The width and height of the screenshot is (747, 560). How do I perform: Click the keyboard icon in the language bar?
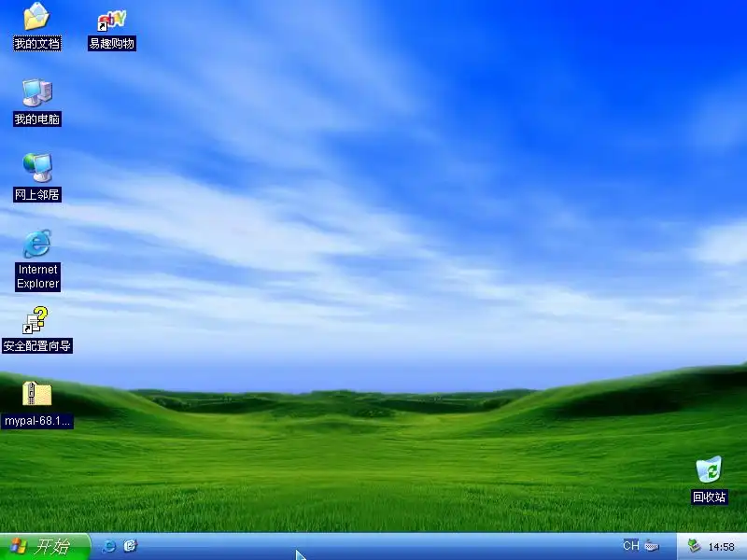click(652, 546)
